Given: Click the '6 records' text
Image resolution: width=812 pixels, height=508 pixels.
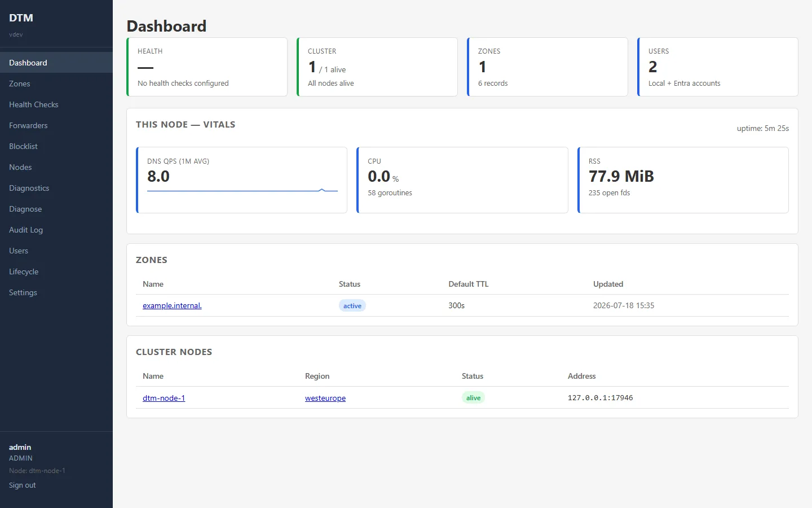Looking at the screenshot, I should (x=493, y=83).
